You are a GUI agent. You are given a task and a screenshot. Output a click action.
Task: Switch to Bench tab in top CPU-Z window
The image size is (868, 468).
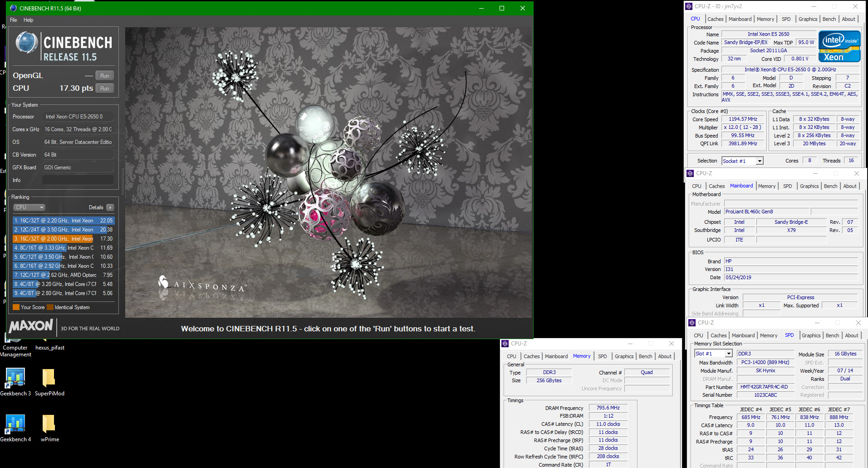coord(829,19)
